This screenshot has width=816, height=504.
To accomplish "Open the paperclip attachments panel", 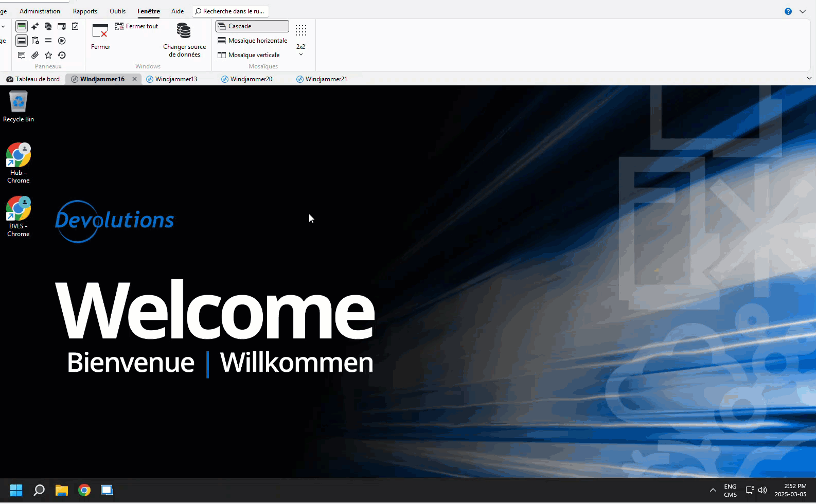I will [35, 55].
